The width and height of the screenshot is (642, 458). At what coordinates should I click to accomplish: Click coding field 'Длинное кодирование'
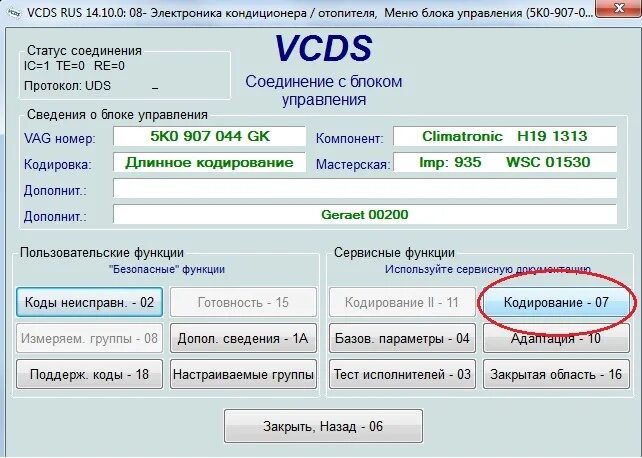coord(209,162)
